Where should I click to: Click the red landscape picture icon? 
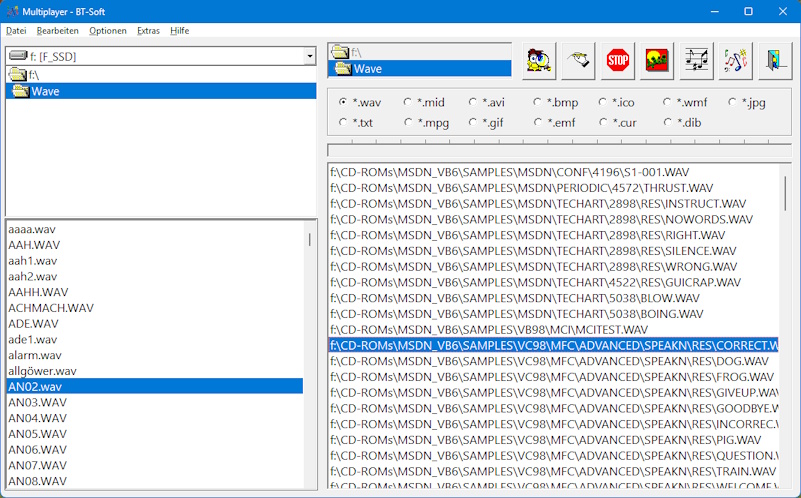point(657,61)
